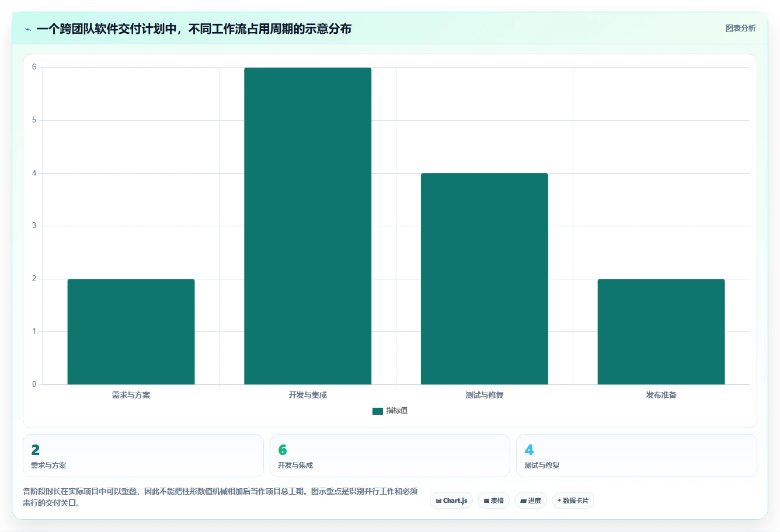Click the x-axis label 开发与集成
Screen dimensions: 780x532
pyautogui.click(x=308, y=395)
